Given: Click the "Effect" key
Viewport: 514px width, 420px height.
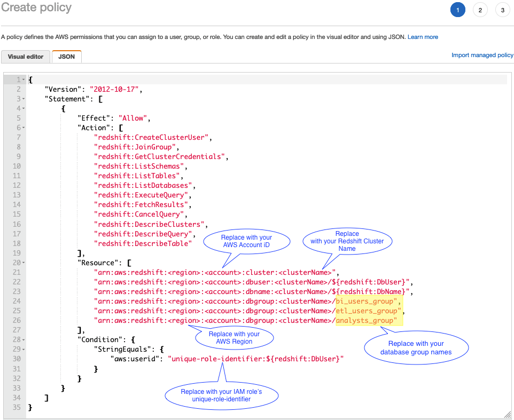Looking at the screenshot, I should pyautogui.click(x=94, y=118).
